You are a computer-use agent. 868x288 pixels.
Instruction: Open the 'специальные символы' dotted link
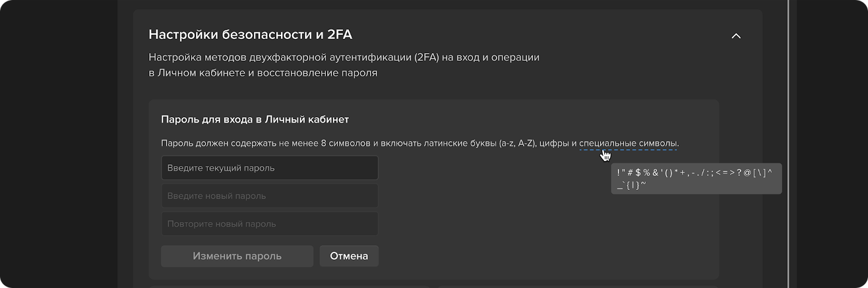pos(628,144)
